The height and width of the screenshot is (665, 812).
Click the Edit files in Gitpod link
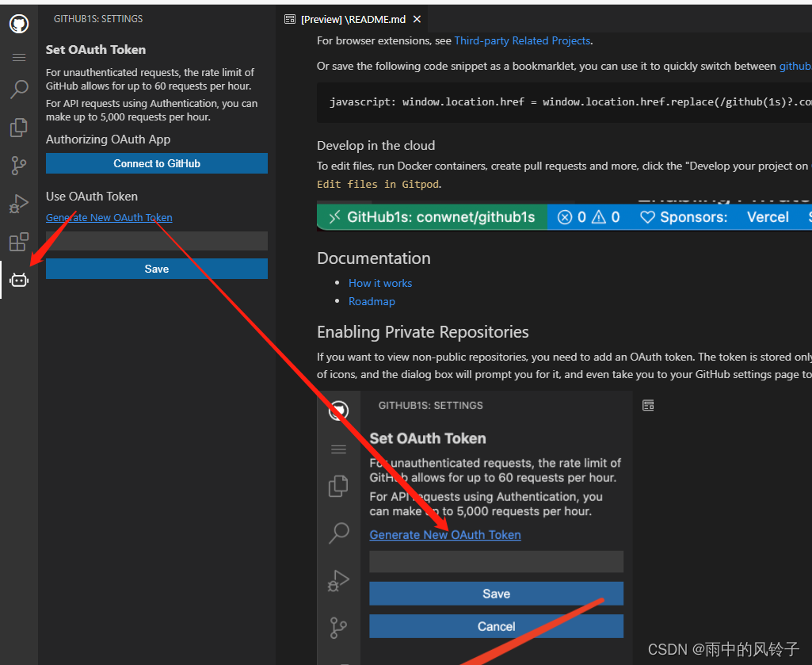point(378,184)
